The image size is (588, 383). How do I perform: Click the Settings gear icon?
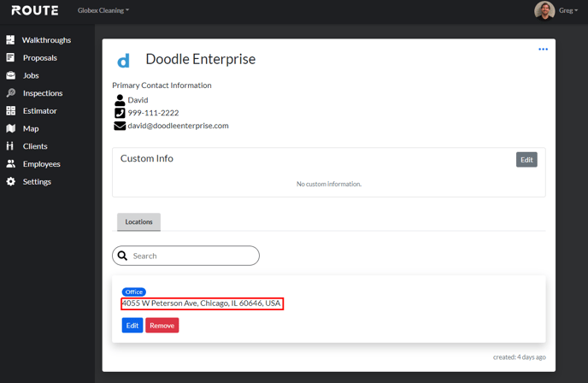coord(10,181)
